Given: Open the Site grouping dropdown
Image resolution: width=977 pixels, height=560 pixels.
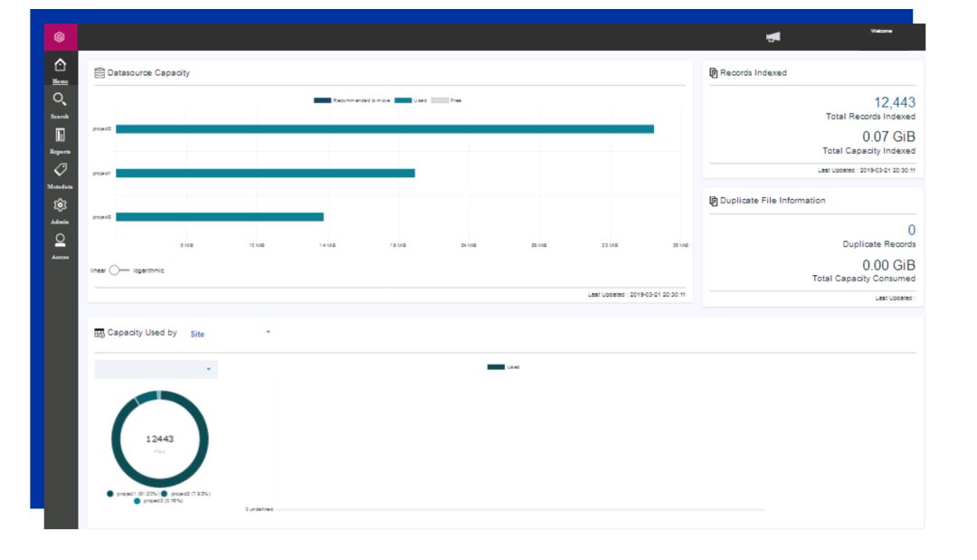Looking at the screenshot, I should tap(230, 333).
